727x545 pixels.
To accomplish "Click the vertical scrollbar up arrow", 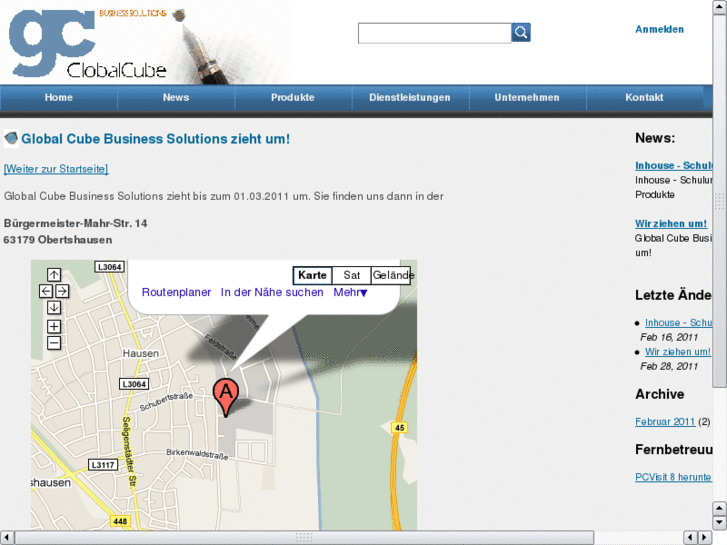I will (x=720, y=7).
